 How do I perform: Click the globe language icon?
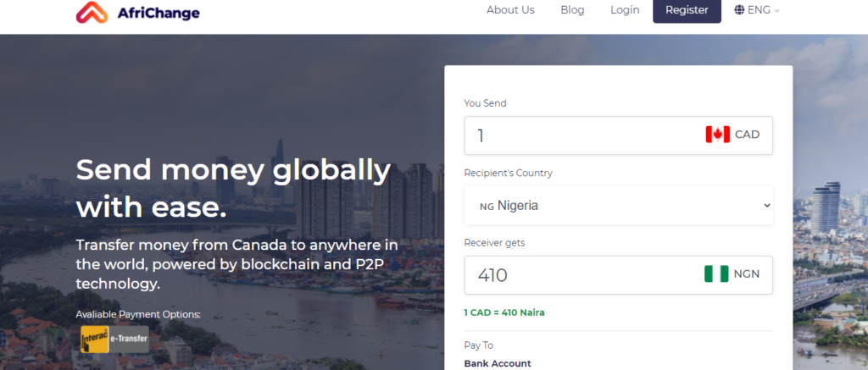pyautogui.click(x=739, y=10)
